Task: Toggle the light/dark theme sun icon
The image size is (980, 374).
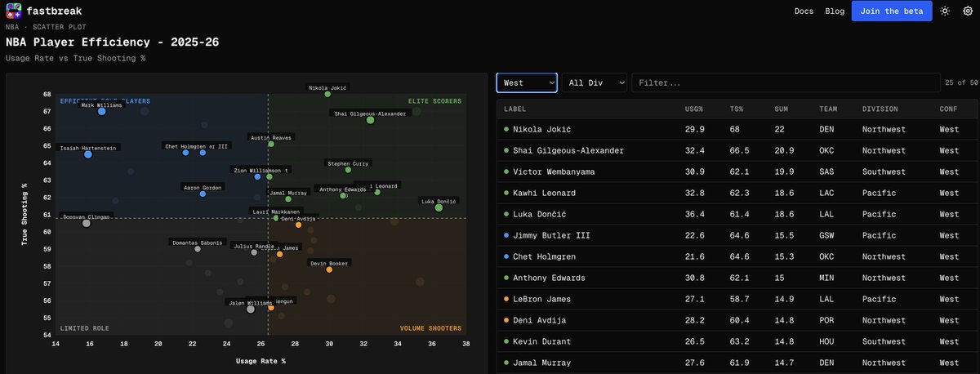Action: click(945, 11)
